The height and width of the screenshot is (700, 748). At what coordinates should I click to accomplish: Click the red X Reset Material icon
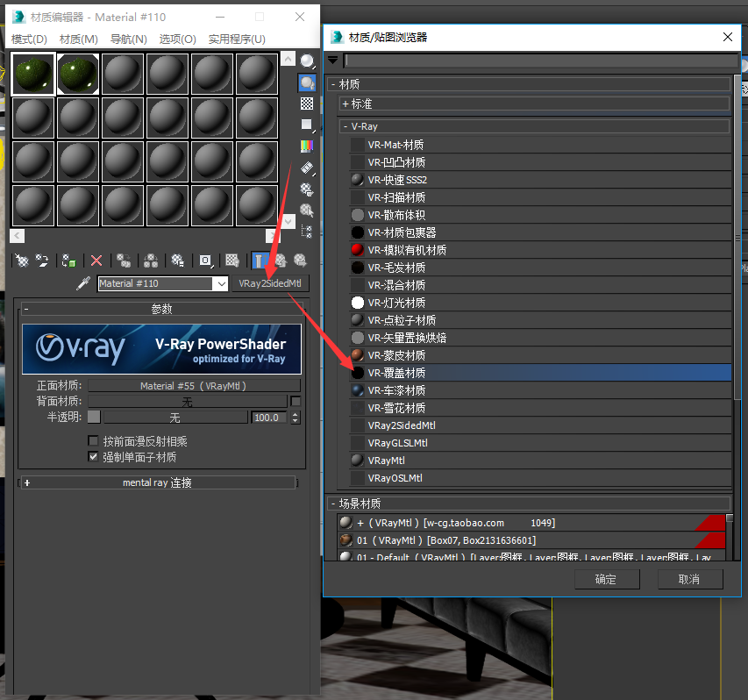96,261
